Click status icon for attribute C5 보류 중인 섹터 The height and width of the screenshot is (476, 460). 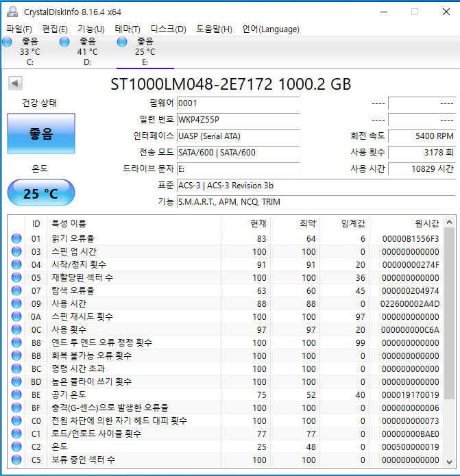(16, 460)
